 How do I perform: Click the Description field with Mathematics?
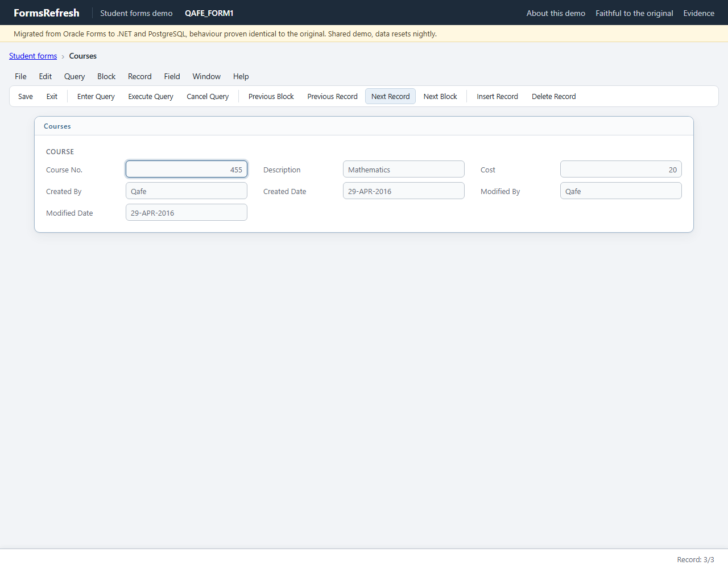404,169
